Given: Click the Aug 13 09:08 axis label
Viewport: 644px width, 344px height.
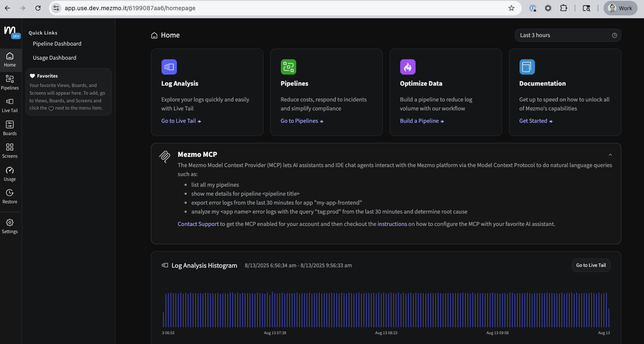Looking at the screenshot, I should (x=497, y=332).
